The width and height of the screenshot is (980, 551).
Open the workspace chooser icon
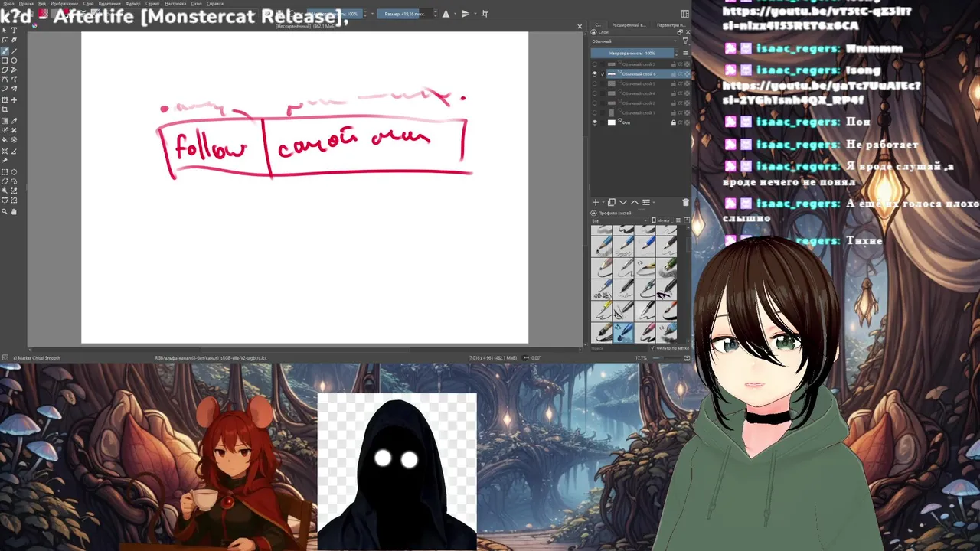tap(685, 14)
